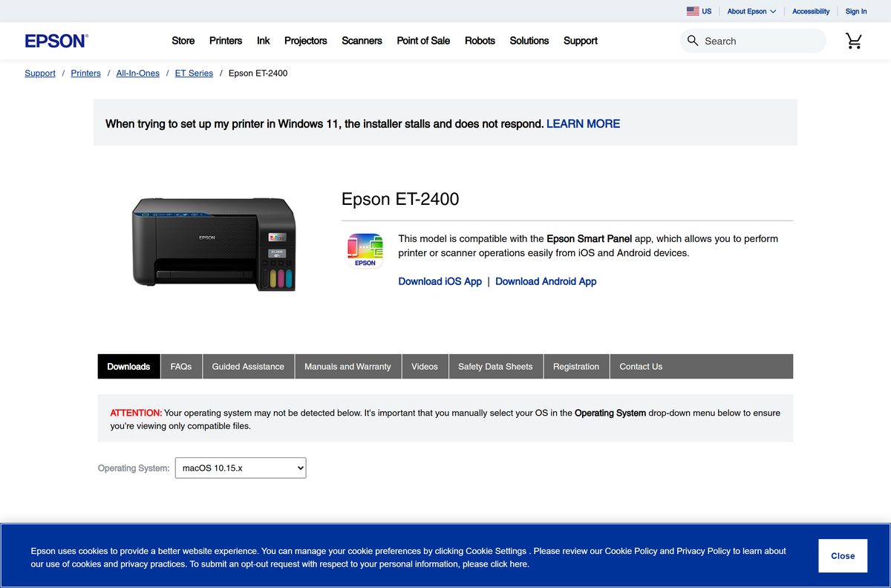Screen dimensions: 891x588
Task: Open the shopping cart icon
Action: 854,41
